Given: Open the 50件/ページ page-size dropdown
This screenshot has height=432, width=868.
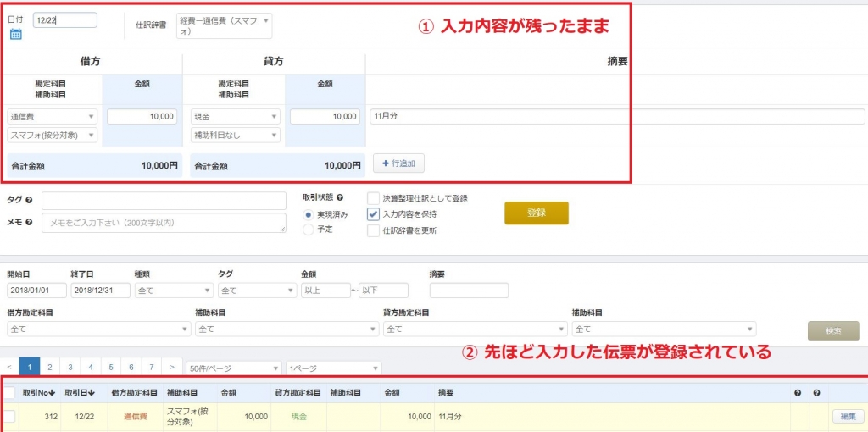Looking at the screenshot, I should [234, 368].
